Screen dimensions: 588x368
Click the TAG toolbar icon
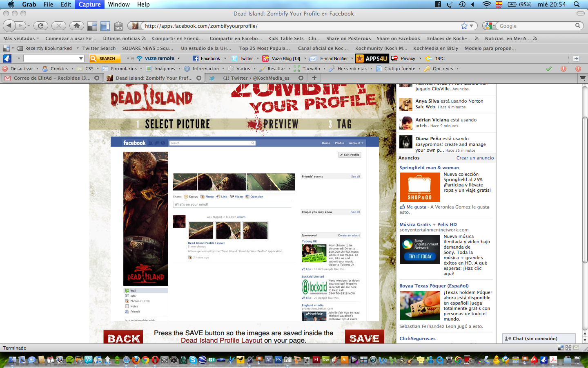[118, 26]
